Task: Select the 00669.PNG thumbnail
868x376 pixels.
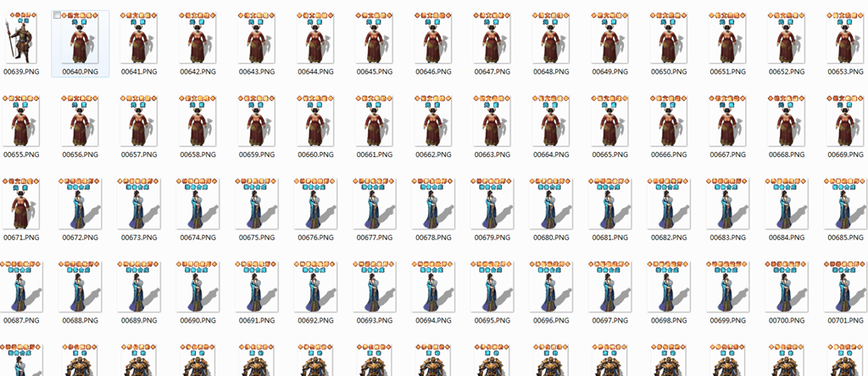Action: point(845,122)
